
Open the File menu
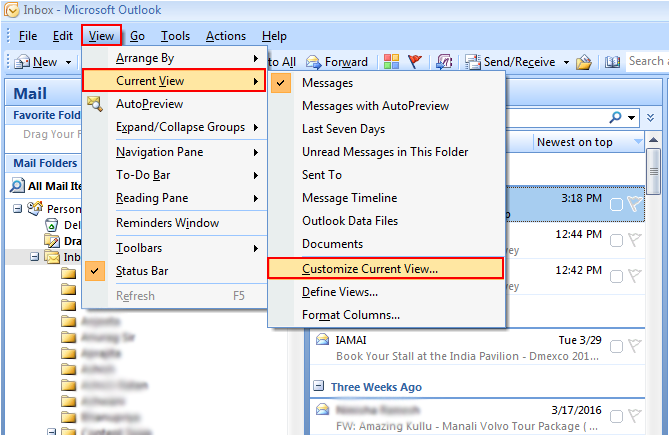click(x=28, y=36)
